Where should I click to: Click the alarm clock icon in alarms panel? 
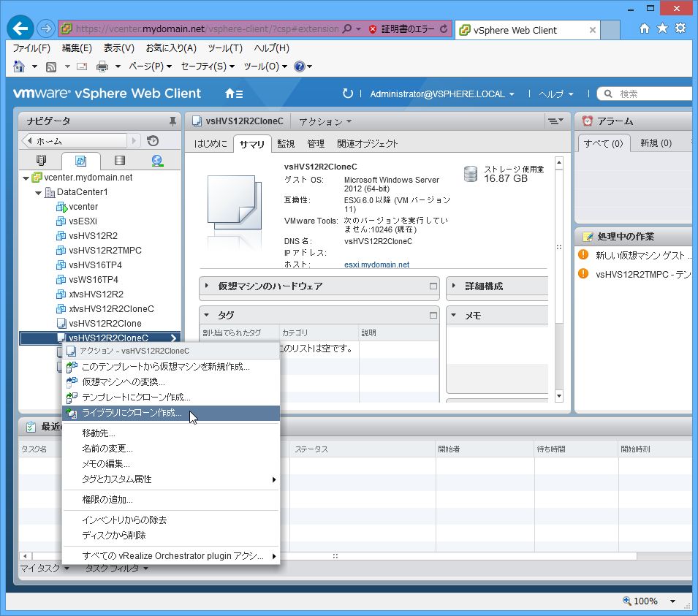coord(587,121)
